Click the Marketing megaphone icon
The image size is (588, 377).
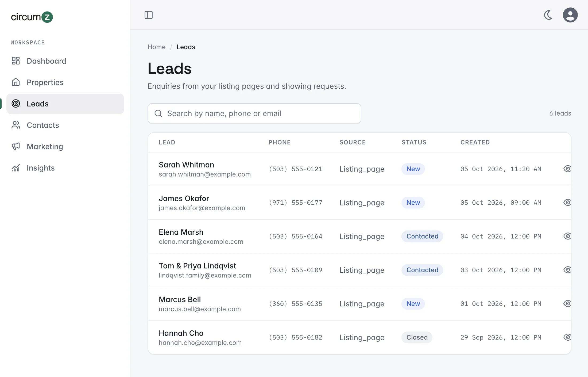coord(16,146)
